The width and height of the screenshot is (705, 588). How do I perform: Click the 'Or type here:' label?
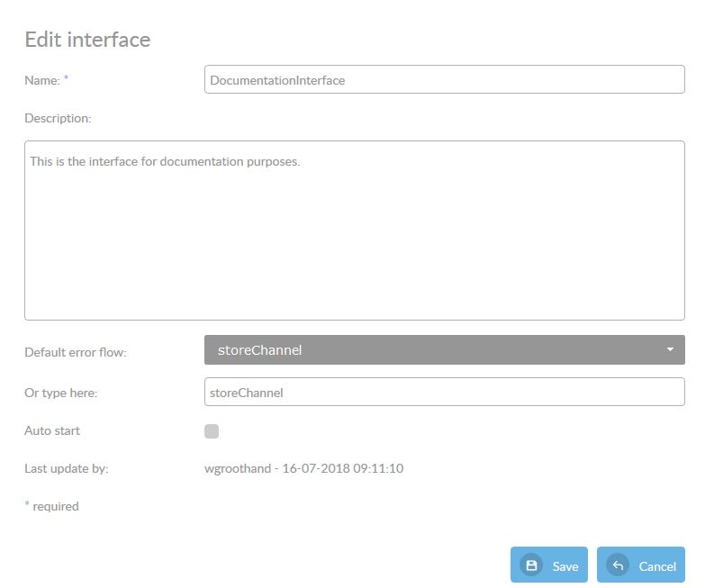[61, 393]
